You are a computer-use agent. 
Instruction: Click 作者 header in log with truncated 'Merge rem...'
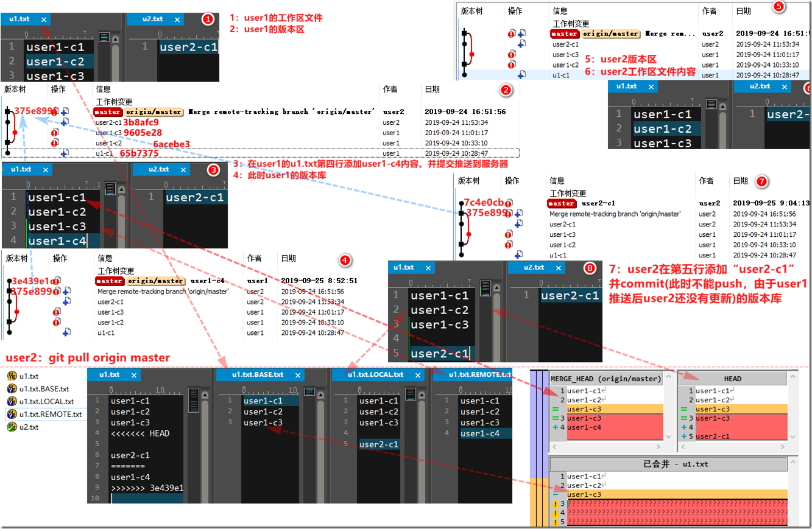[x=710, y=11]
